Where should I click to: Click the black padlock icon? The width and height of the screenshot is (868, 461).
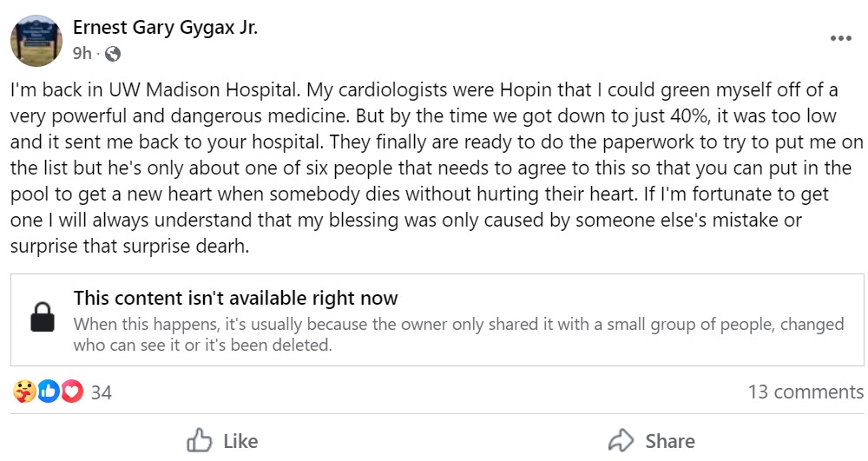[x=43, y=319]
